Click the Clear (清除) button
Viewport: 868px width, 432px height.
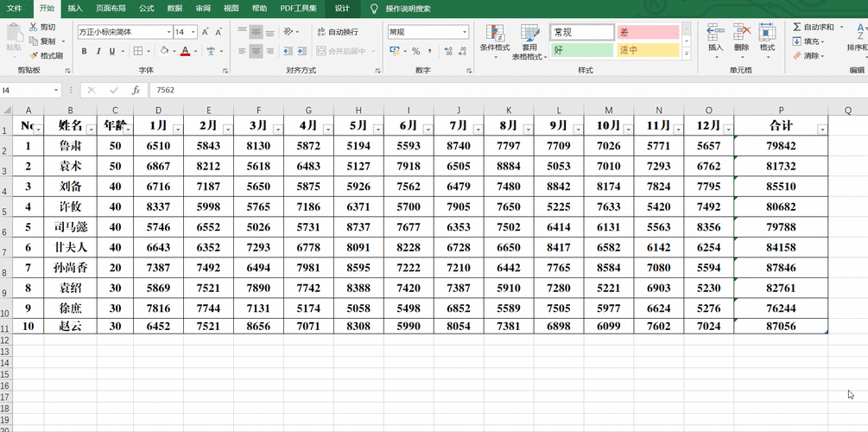808,55
